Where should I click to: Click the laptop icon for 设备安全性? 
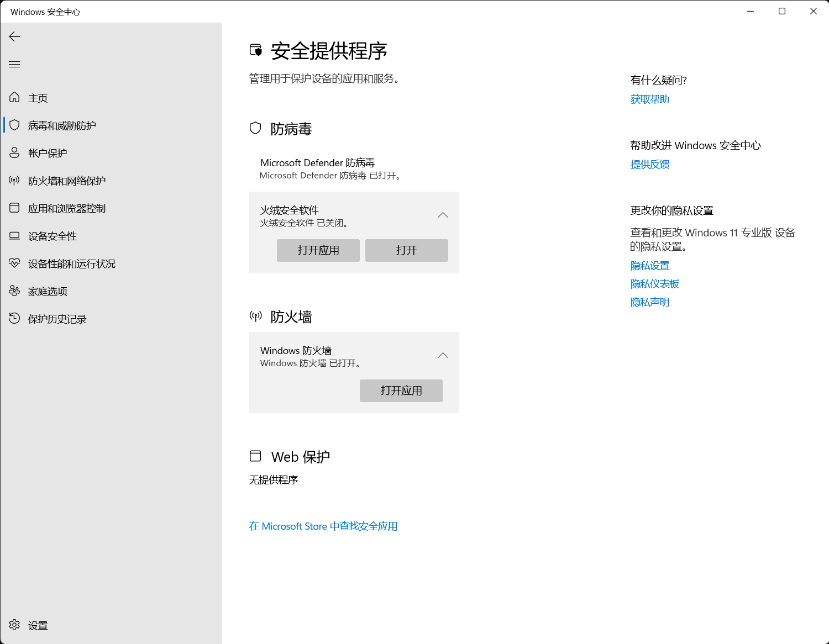[x=14, y=236]
